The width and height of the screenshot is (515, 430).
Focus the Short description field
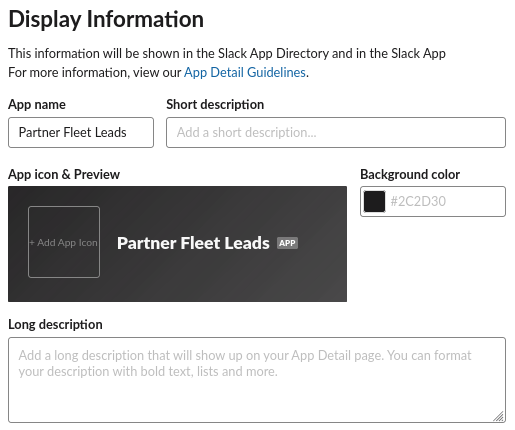click(x=336, y=132)
